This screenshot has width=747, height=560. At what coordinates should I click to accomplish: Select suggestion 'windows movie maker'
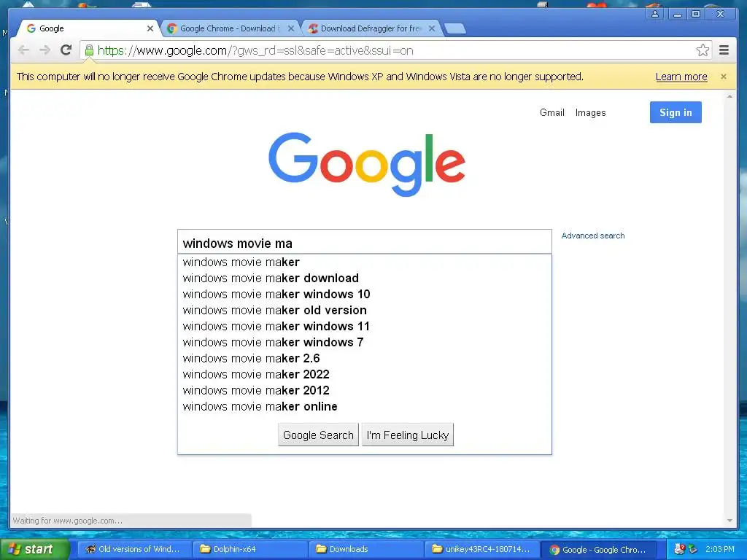[x=365, y=262]
